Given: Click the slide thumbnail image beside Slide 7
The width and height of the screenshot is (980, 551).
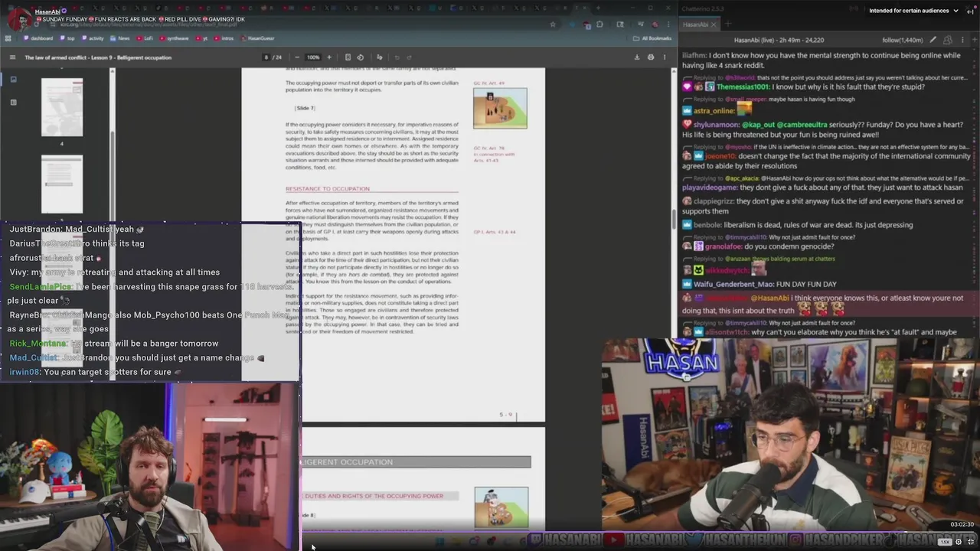Looking at the screenshot, I should point(500,108).
